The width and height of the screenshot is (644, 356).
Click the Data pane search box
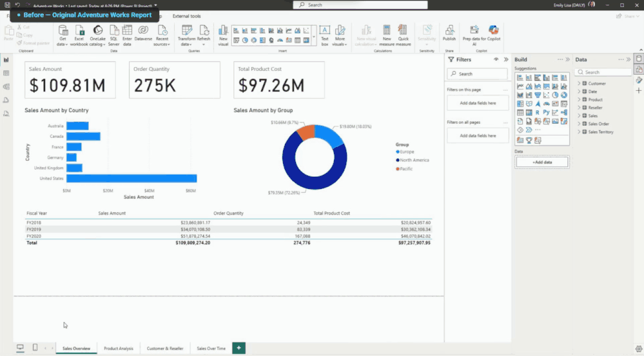(603, 72)
